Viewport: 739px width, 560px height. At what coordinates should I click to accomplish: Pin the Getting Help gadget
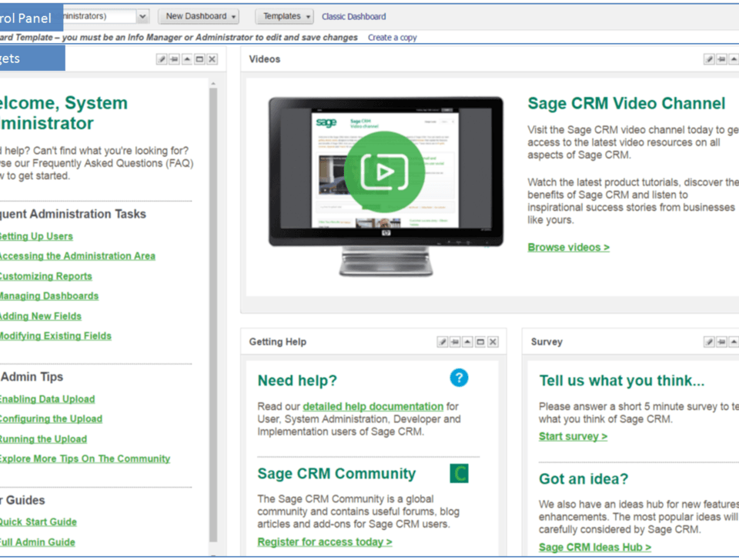[455, 342]
